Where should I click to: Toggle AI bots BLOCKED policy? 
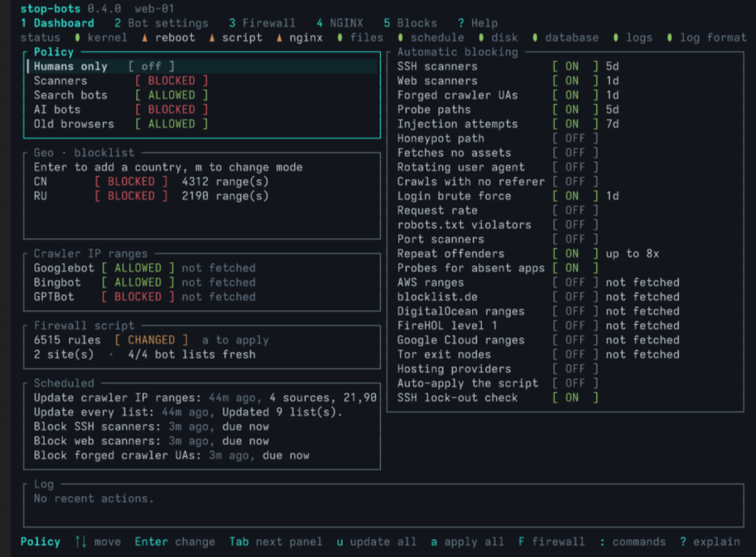[171, 110]
